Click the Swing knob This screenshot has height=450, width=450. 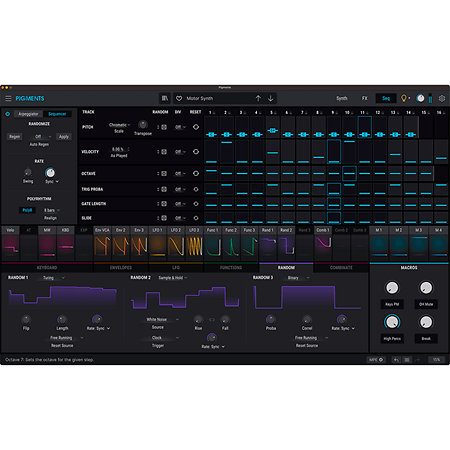(x=28, y=172)
